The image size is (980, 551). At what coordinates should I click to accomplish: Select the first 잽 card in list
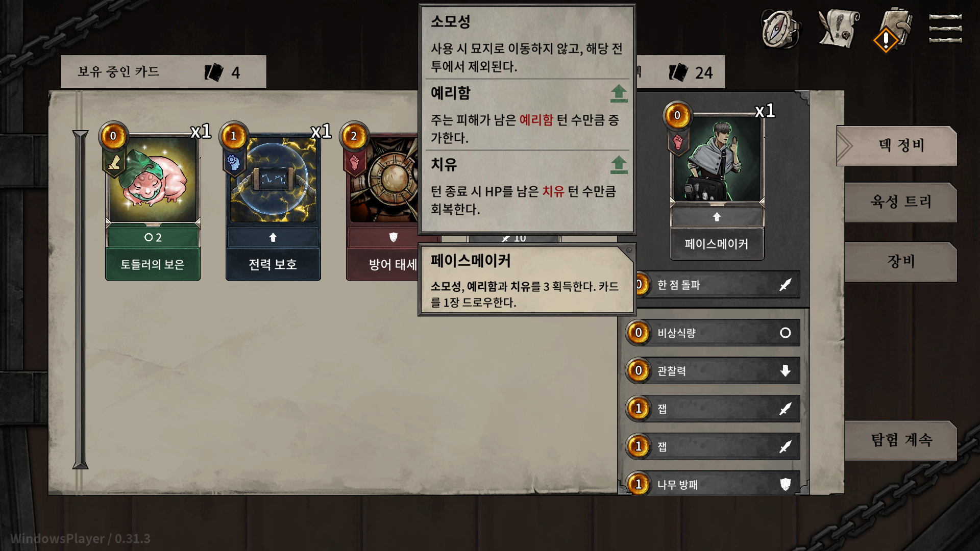pyautogui.click(x=713, y=408)
